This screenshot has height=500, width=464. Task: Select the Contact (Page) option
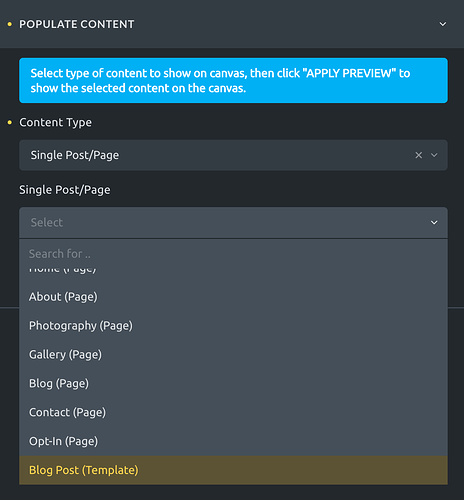coord(233,412)
